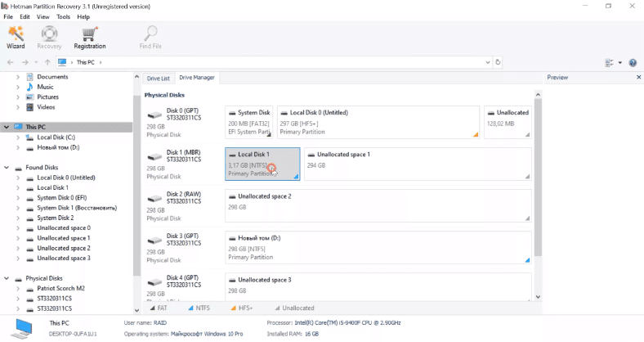Screen dimensions: 644x342
Task: Select the 128,02 MB Unallocated block
Action: click(x=508, y=122)
